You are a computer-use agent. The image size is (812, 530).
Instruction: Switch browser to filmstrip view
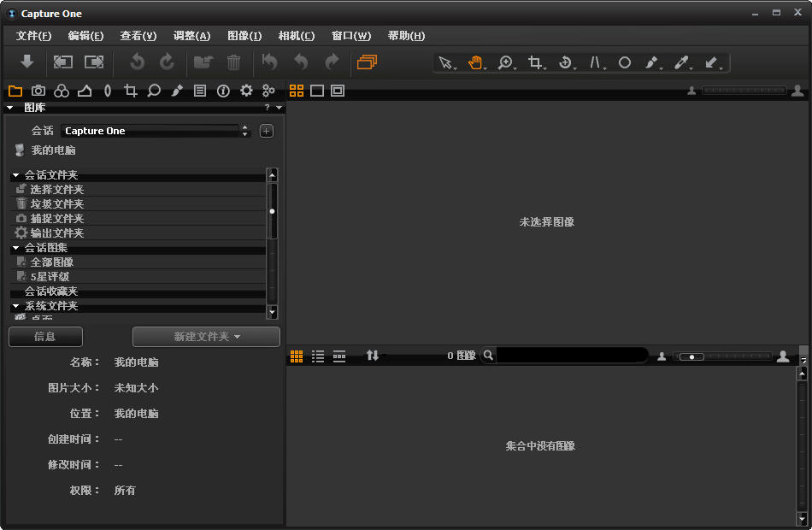pyautogui.click(x=339, y=356)
